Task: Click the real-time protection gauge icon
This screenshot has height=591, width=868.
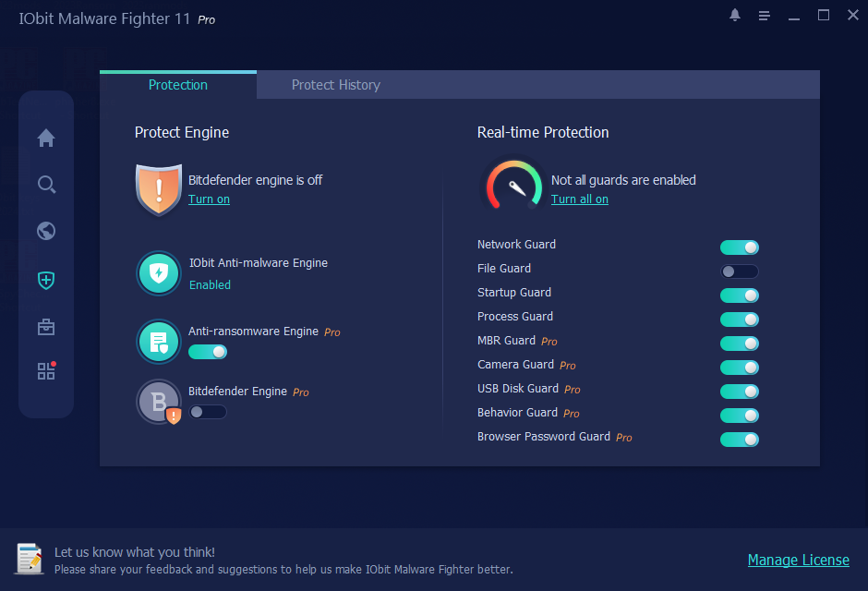Action: point(513,185)
